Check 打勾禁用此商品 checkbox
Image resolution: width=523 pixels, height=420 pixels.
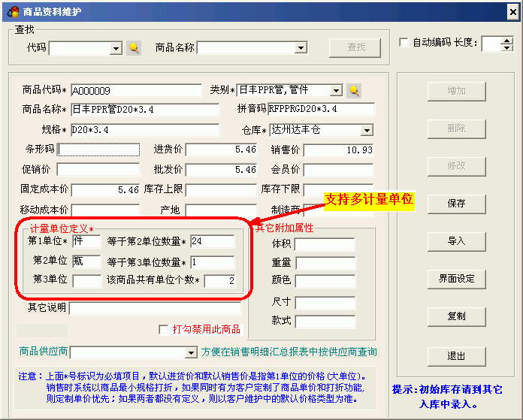164,330
